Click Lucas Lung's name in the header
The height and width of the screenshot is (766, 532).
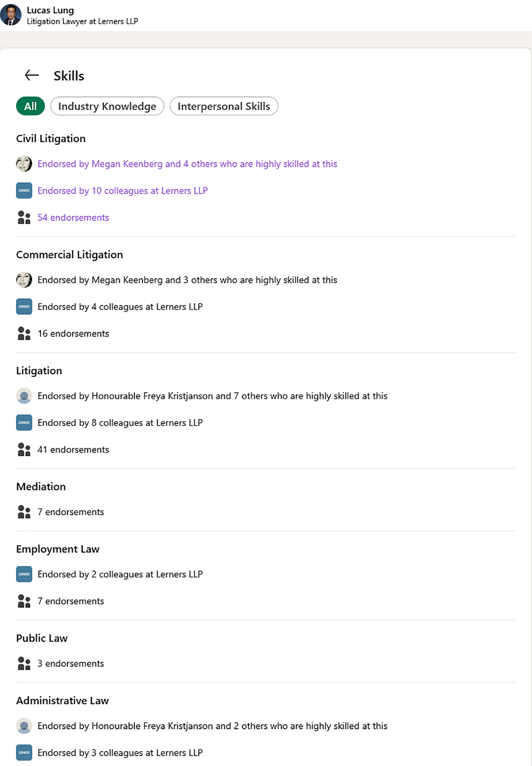tap(51, 10)
